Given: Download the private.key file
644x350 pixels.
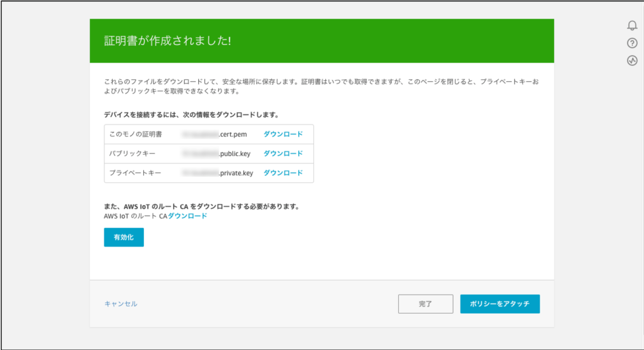Looking at the screenshot, I should pyautogui.click(x=283, y=173).
